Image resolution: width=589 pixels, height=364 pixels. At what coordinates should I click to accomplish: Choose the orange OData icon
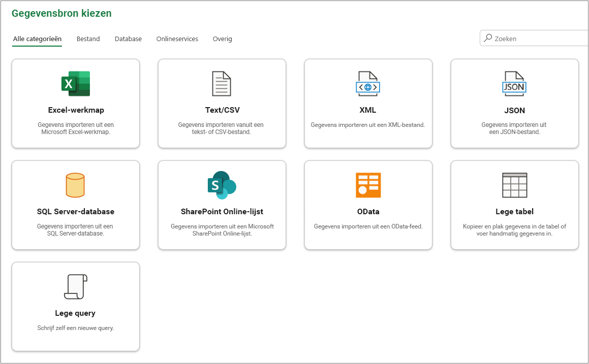pyautogui.click(x=368, y=185)
